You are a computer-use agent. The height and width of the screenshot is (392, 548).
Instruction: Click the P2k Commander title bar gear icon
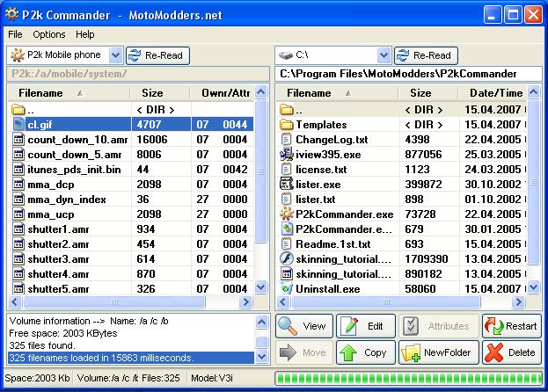point(12,14)
